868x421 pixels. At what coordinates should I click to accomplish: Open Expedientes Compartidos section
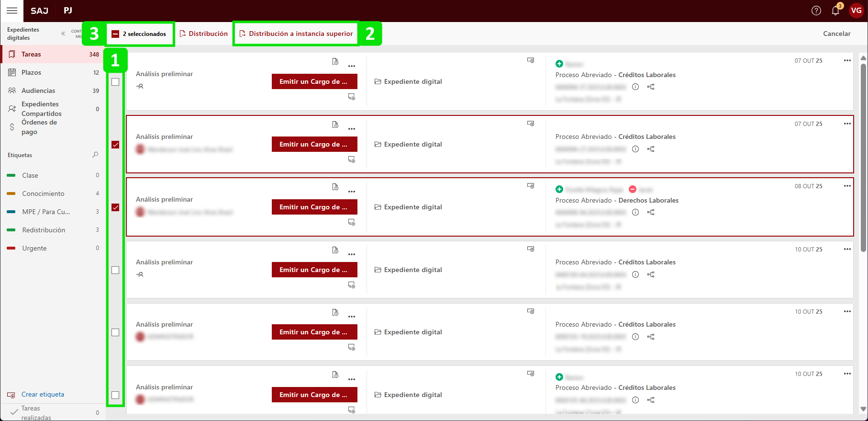[53, 109]
